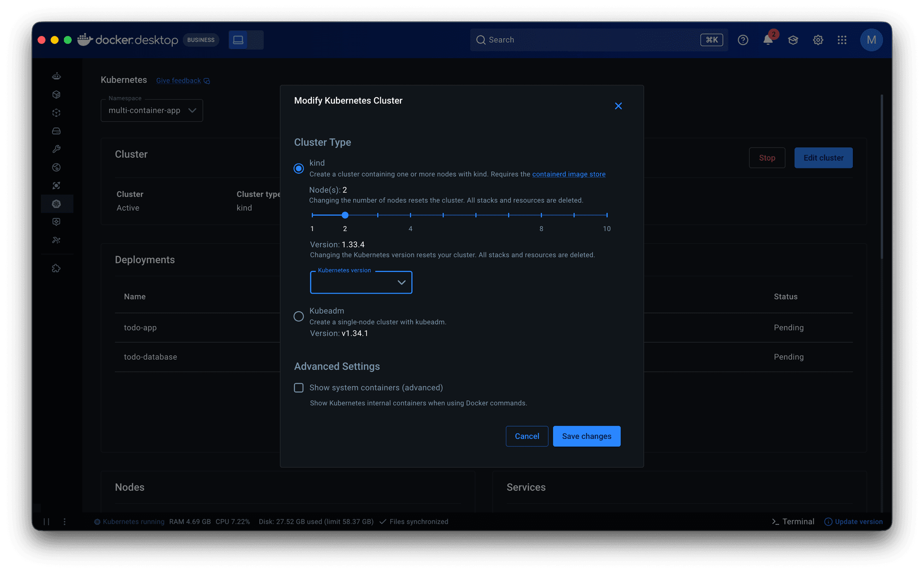
Task: Open Containers view in sidebar
Action: [56, 94]
